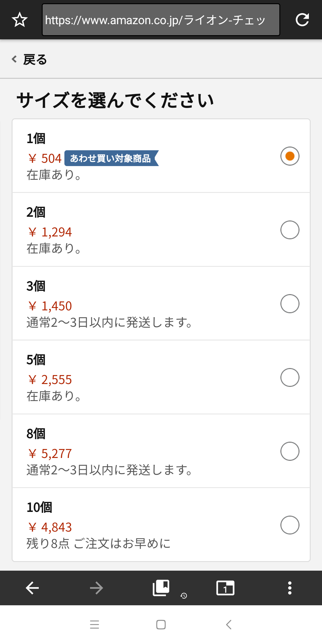
Task: Tap the ¥4,843 price on 10個 row
Action: click(x=50, y=527)
